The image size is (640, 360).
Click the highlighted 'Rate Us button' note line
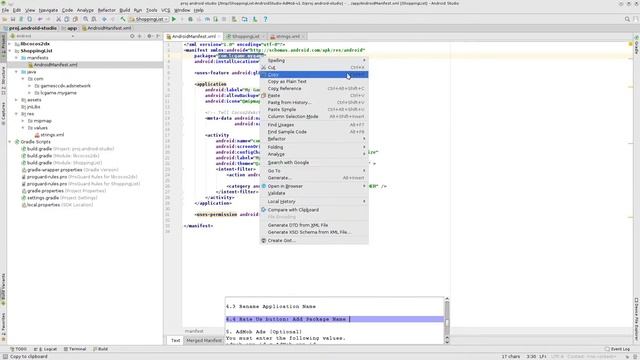pyautogui.click(x=334, y=319)
